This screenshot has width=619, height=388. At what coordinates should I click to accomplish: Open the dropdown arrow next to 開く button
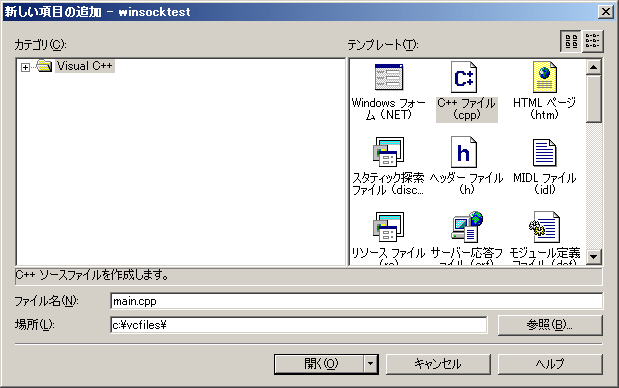pos(370,364)
